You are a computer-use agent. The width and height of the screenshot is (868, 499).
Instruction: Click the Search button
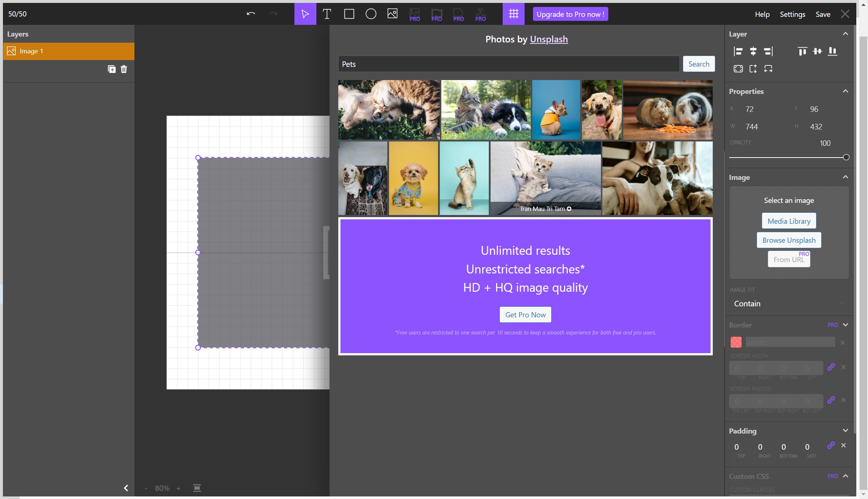click(x=698, y=64)
